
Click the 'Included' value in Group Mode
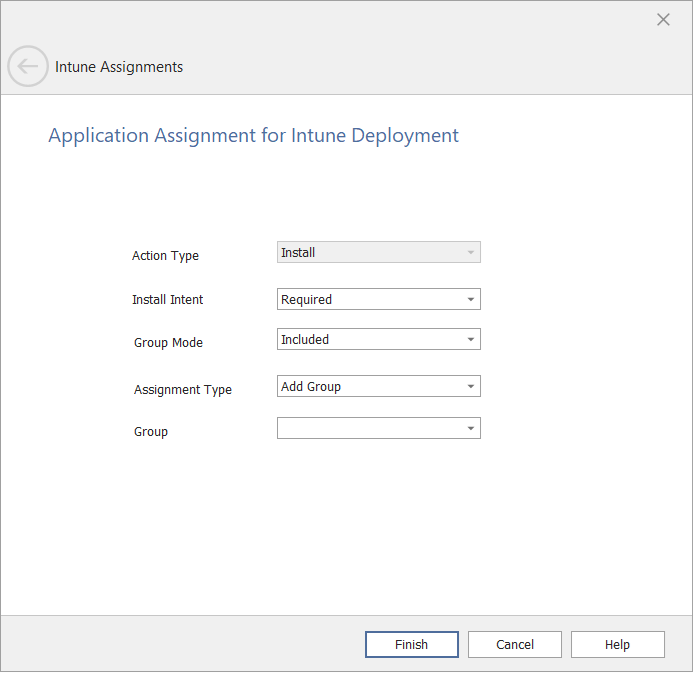(305, 340)
